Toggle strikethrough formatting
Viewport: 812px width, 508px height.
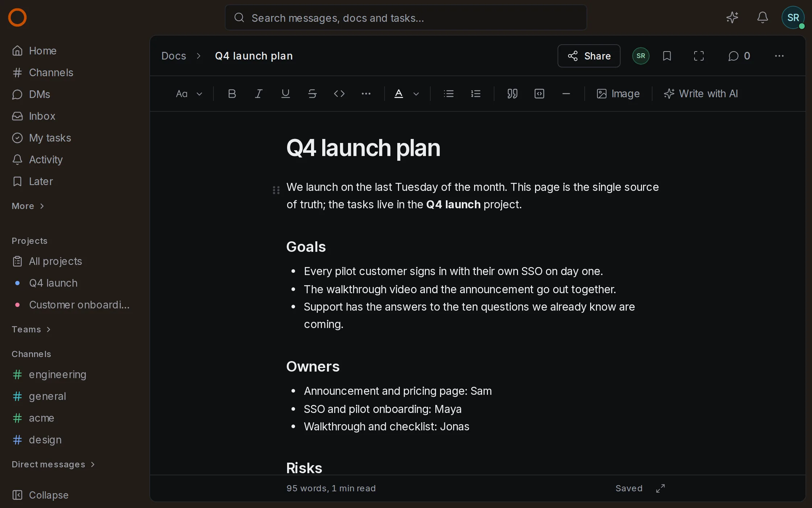[312, 94]
